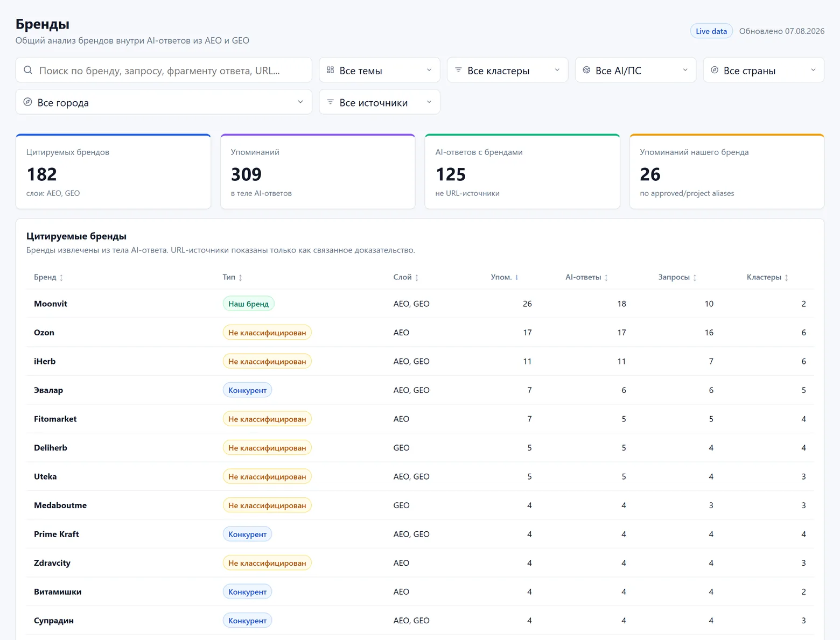
Task: Click the Цитируемые бренды section heading
Action: pos(76,236)
